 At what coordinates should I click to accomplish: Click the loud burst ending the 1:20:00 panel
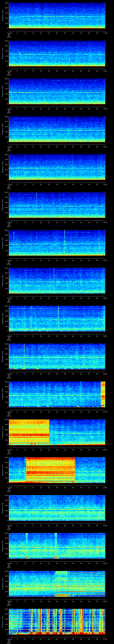pos(103,394)
